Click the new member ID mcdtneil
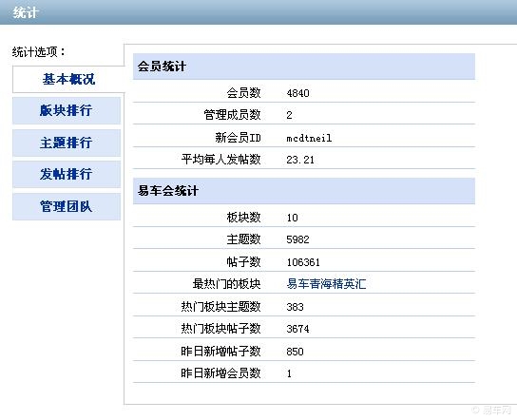Image resolution: width=517 pixels, height=420 pixels. (x=309, y=138)
